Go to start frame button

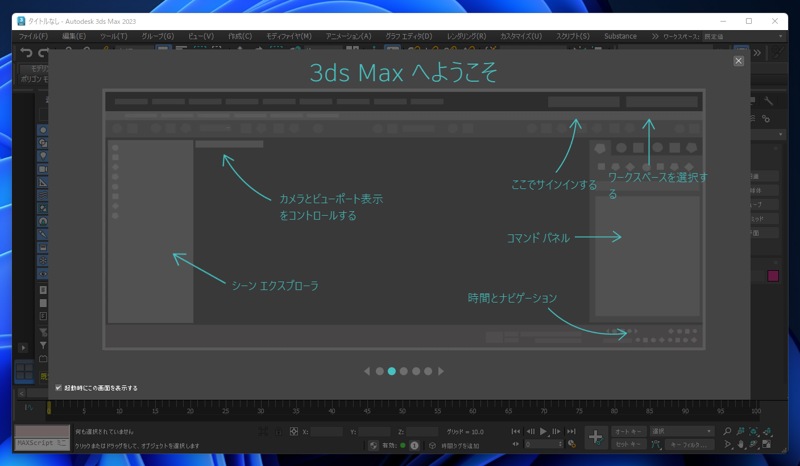tap(516, 432)
